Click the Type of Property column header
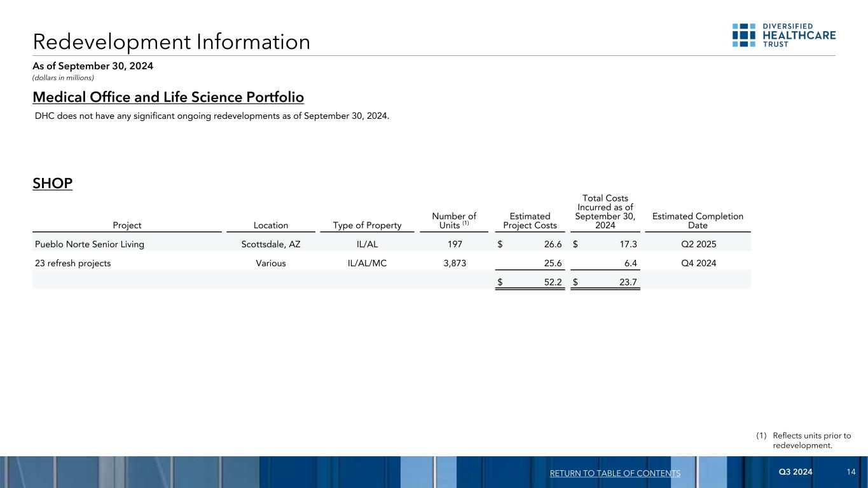868x488 pixels. pos(368,225)
